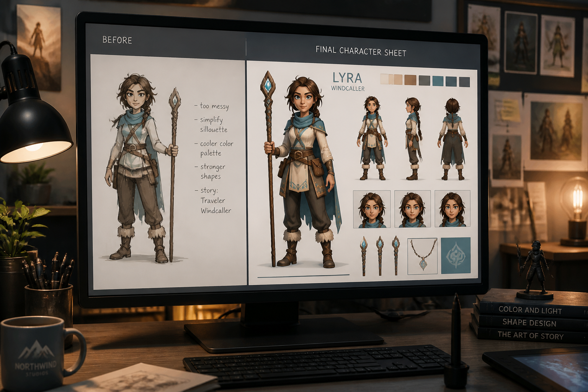Select the BEFORE panel heading
This screenshot has width=588, height=392.
pos(117,40)
